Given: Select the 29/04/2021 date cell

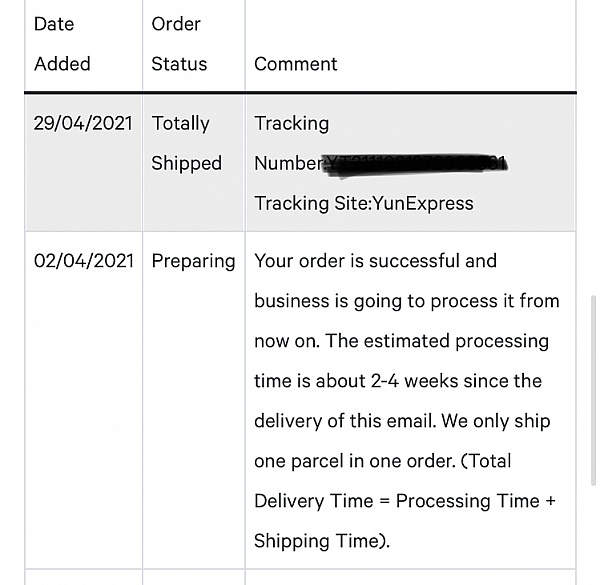Looking at the screenshot, I should [x=83, y=124].
